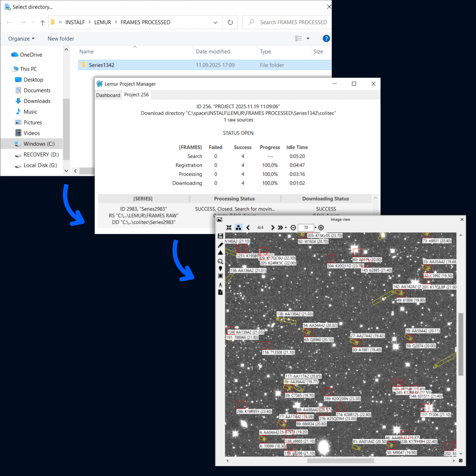Open the Organize menu
This screenshot has height=476, width=476.
21,39
